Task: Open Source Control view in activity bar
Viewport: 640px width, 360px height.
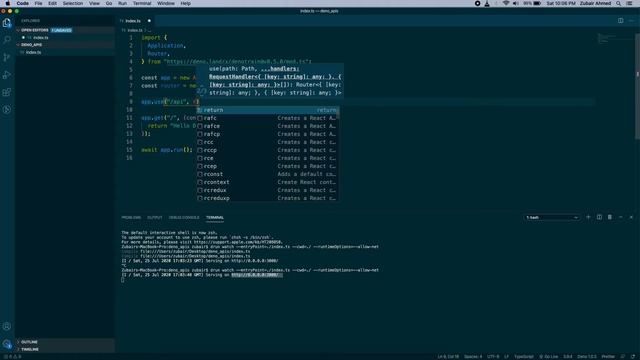Action: (7, 58)
